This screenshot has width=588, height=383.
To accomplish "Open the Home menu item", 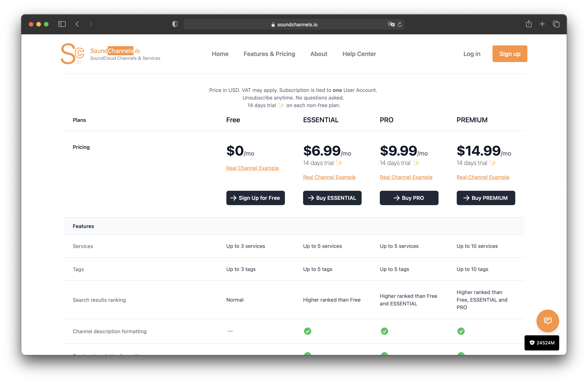I will 220,54.
